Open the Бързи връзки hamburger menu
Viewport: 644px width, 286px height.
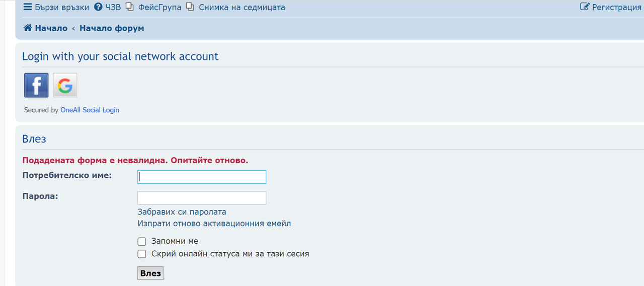pos(56,7)
